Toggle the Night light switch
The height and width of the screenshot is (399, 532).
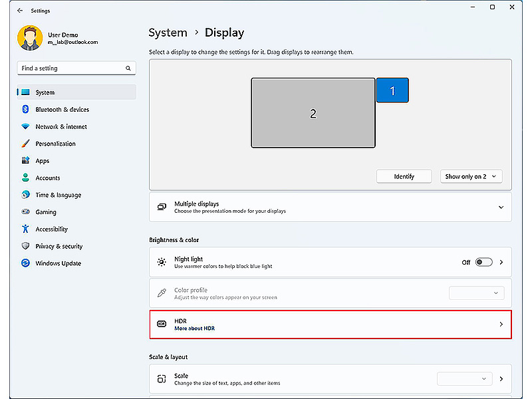point(484,262)
